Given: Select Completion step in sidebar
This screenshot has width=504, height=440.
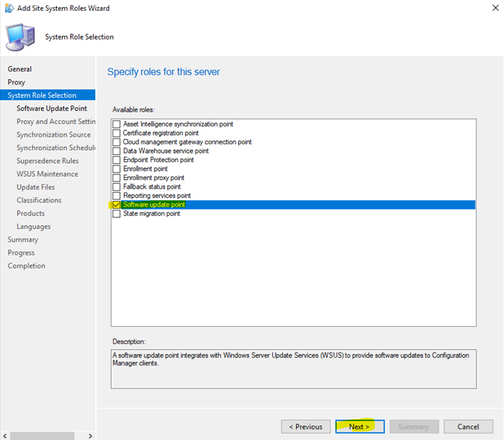Looking at the screenshot, I should tap(26, 266).
